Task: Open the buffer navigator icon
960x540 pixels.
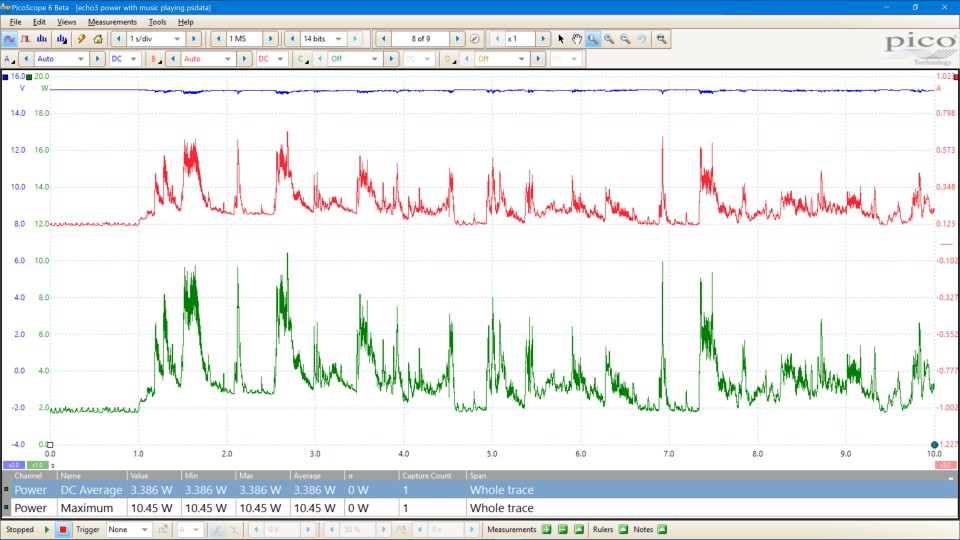Action: 474,39
